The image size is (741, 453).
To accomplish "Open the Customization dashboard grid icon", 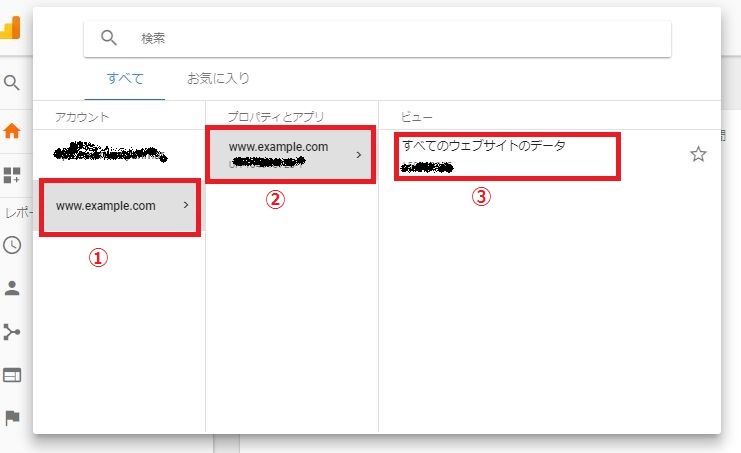I will [x=12, y=175].
